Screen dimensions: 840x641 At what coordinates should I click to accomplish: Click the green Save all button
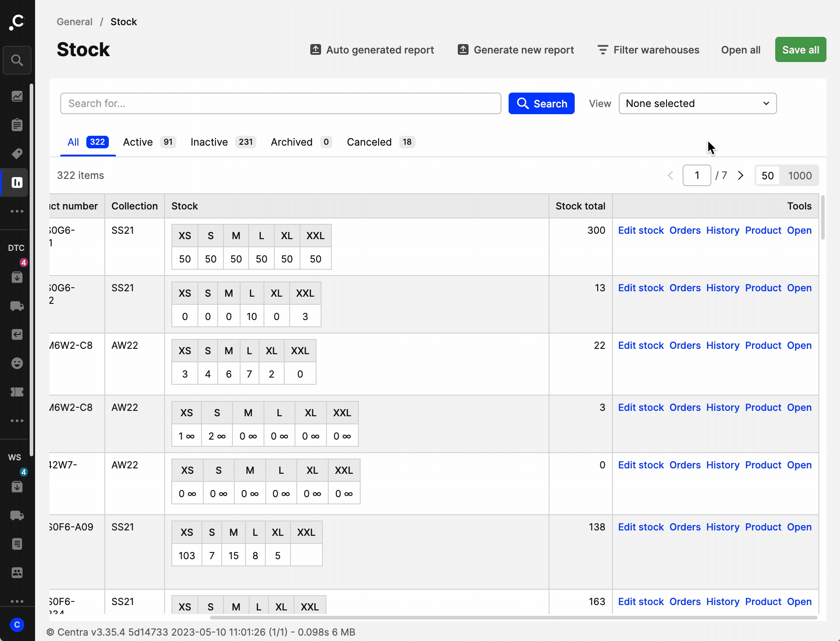click(x=800, y=50)
